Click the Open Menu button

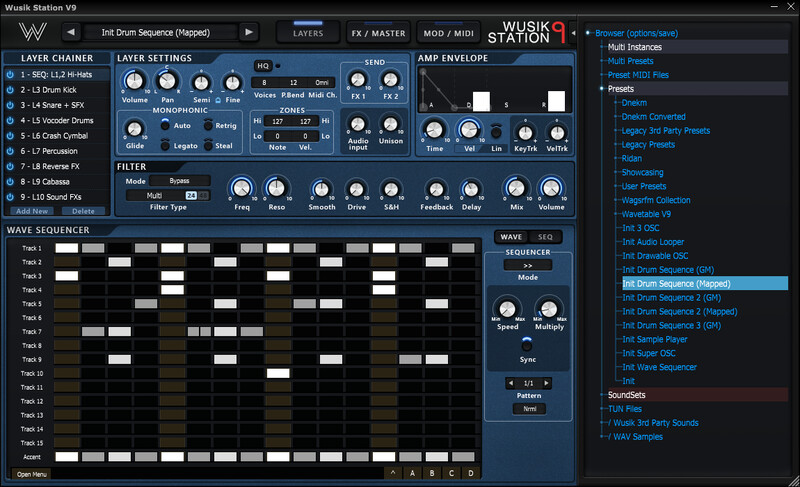tap(32, 474)
